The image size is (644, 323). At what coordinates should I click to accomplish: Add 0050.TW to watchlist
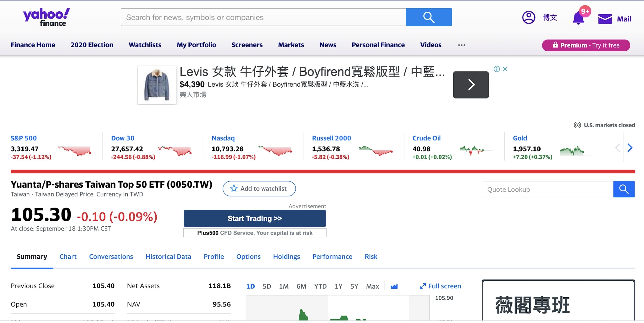tap(259, 189)
